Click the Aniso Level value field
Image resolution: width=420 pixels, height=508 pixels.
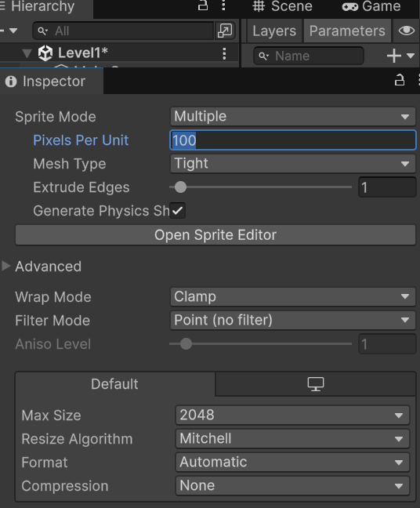[x=387, y=344]
